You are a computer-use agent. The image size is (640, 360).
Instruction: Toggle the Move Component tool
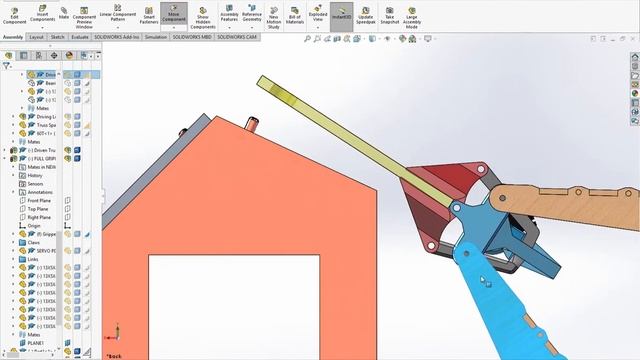click(x=173, y=13)
